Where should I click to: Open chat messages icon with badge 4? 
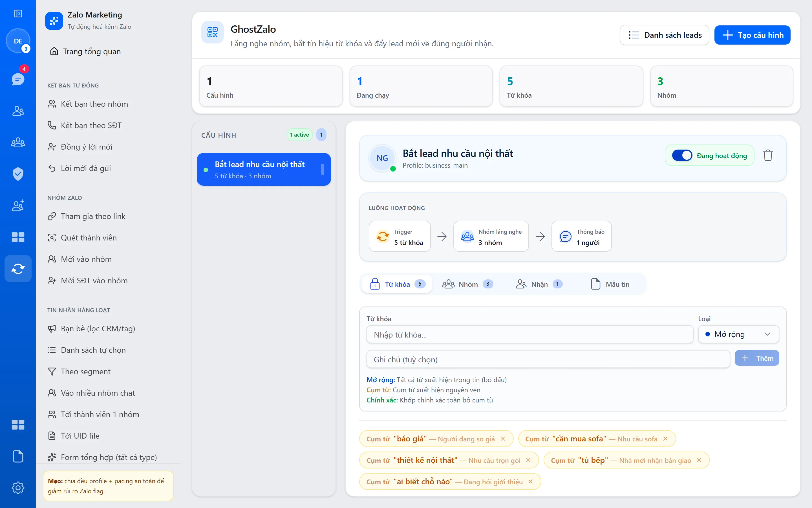coord(18,79)
